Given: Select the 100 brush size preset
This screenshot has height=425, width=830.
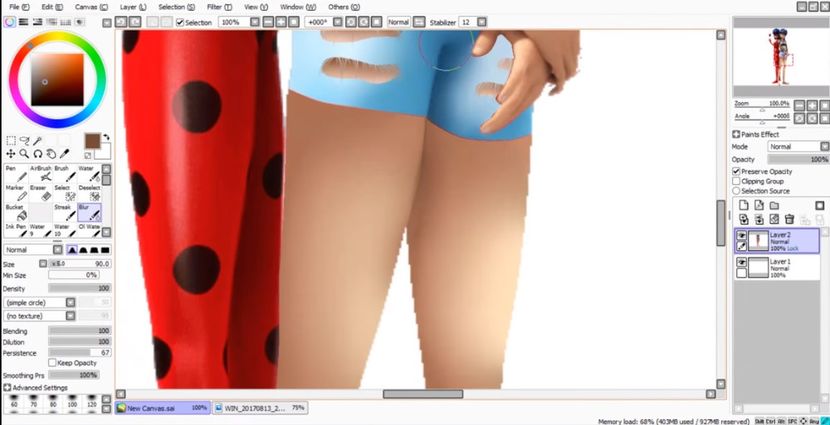Looking at the screenshot, I should (x=72, y=400).
